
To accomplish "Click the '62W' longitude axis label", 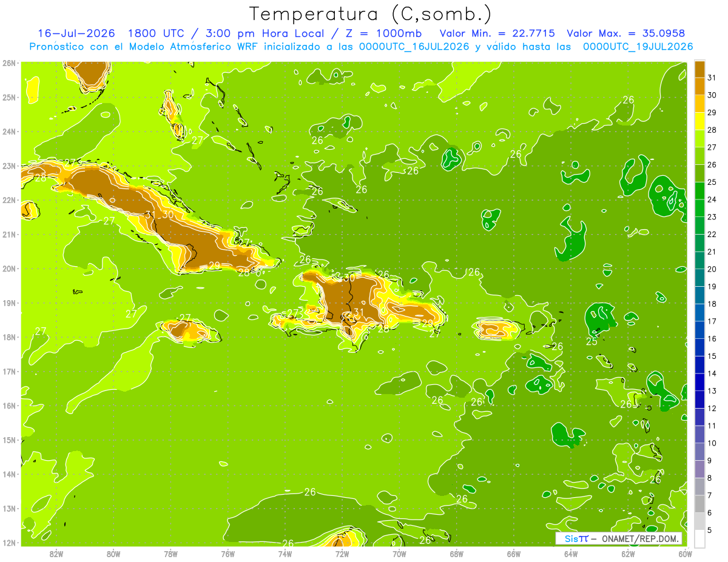I will [x=628, y=554].
